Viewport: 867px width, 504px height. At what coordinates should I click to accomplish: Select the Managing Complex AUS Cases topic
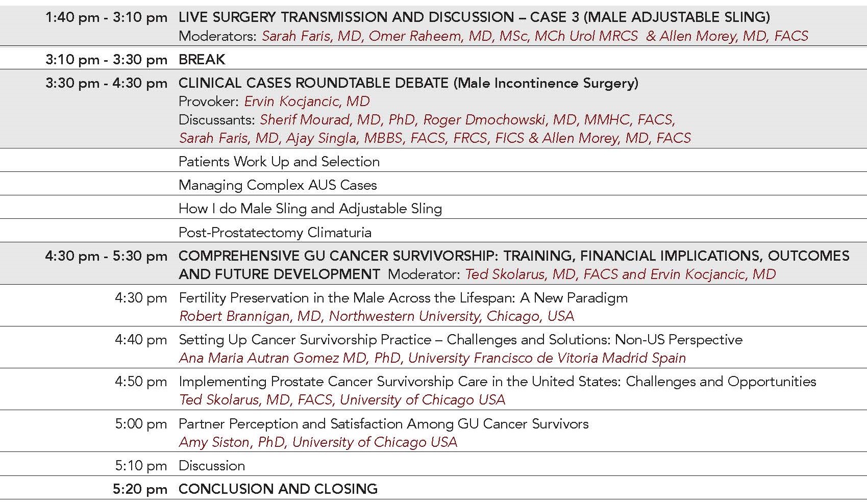tap(278, 185)
